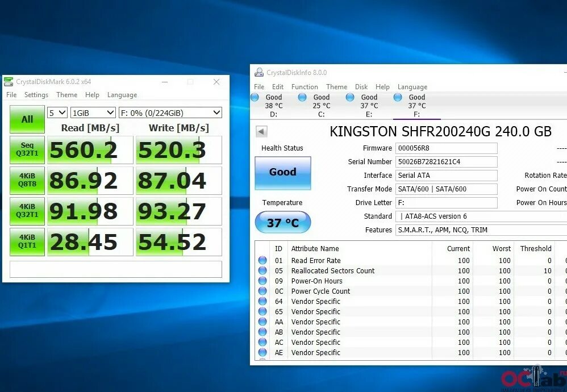The height and width of the screenshot is (392, 567).
Task: Open Theme menu in CrystalDiskInfo
Action: point(337,87)
